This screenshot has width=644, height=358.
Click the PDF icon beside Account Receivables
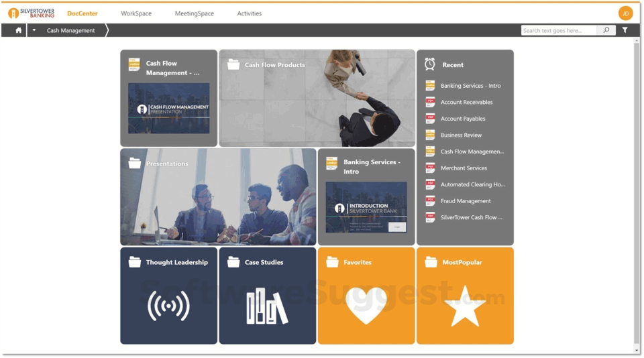[430, 102]
